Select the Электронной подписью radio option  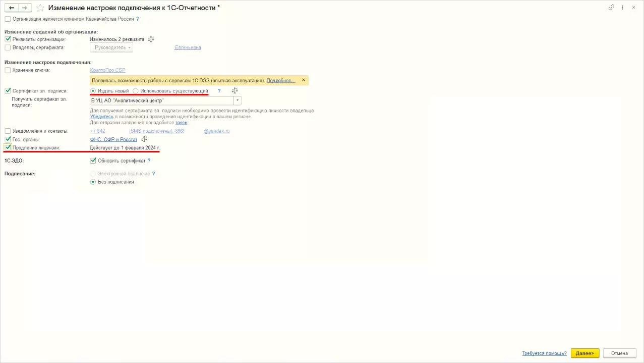pyautogui.click(x=93, y=173)
